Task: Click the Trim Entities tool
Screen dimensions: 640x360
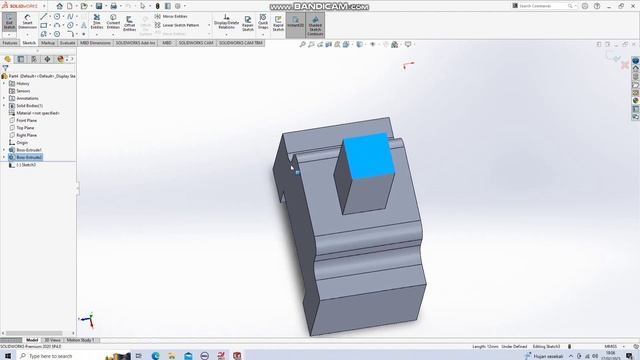Action: click(97, 22)
